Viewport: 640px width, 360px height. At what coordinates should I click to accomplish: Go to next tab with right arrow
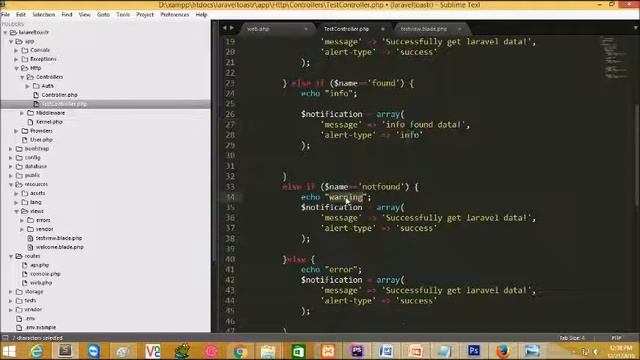pyautogui.click(x=232, y=28)
